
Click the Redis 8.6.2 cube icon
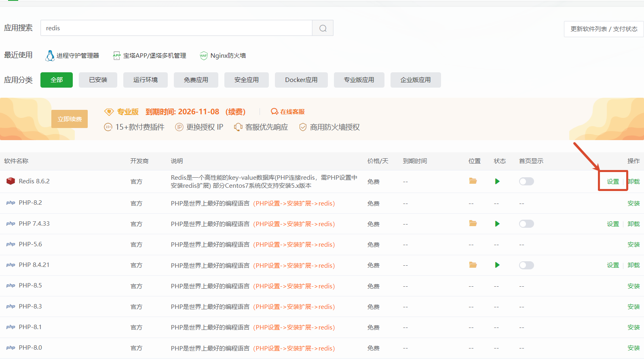[11, 181]
